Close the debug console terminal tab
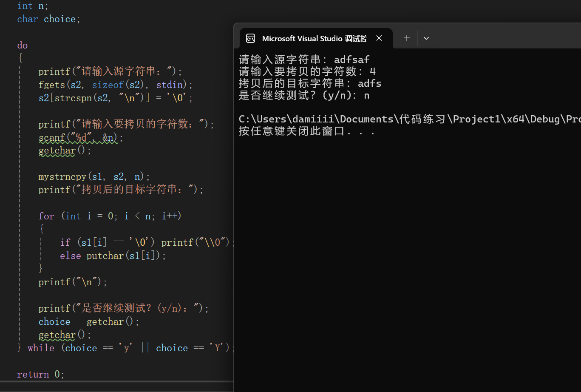 tap(379, 38)
